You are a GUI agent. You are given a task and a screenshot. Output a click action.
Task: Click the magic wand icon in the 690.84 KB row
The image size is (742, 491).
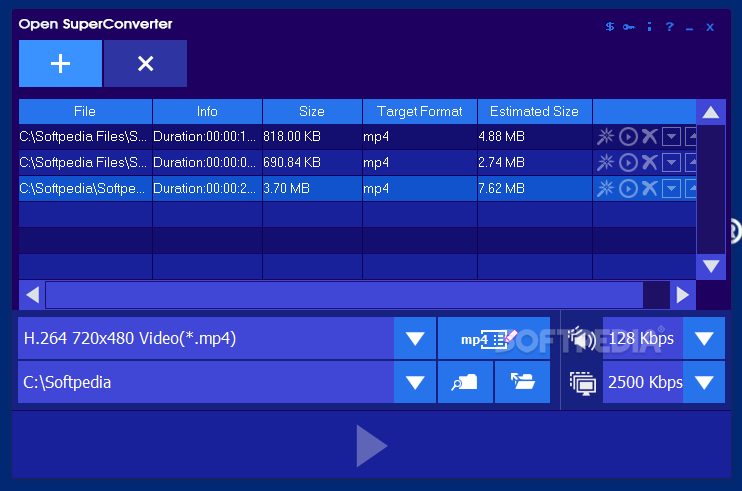(x=605, y=163)
